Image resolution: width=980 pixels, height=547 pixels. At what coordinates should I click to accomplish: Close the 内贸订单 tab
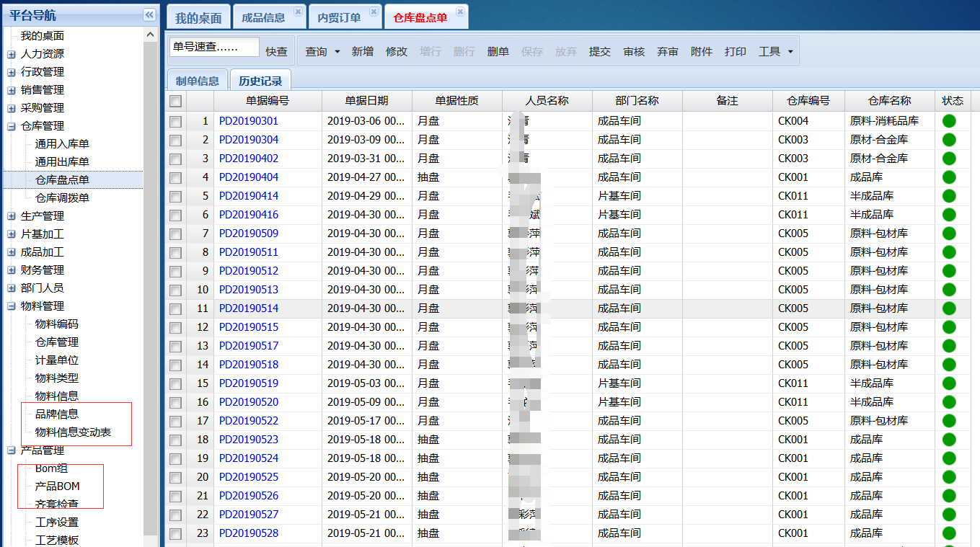[374, 12]
